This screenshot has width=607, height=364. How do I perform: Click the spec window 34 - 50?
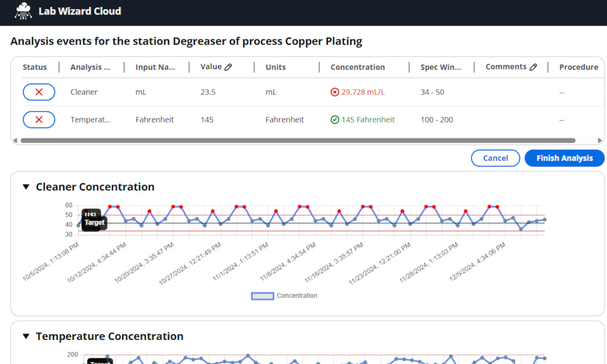pyautogui.click(x=432, y=92)
